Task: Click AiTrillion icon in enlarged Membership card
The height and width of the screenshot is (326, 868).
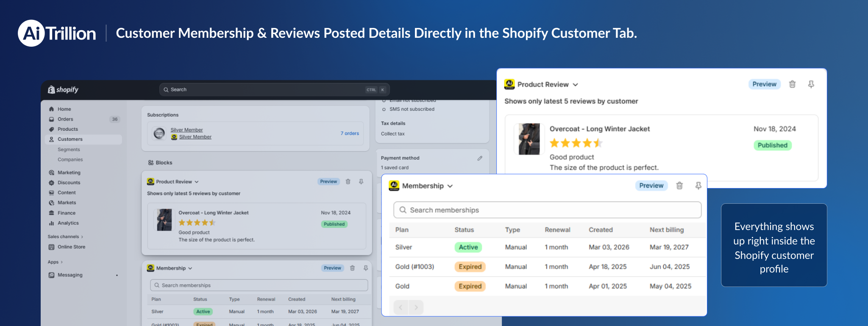Action: (x=394, y=185)
